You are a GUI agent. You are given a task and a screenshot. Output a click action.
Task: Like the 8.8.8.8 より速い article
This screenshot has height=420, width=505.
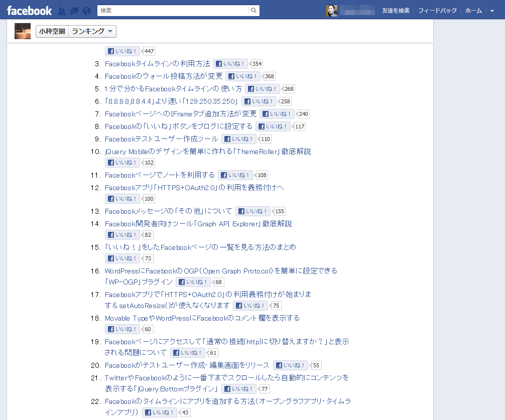(259, 101)
